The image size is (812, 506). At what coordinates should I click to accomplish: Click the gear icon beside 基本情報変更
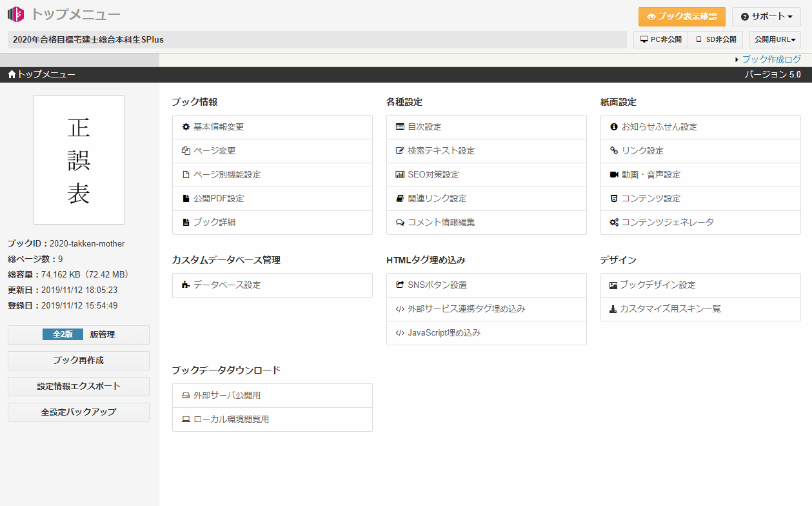coord(186,127)
